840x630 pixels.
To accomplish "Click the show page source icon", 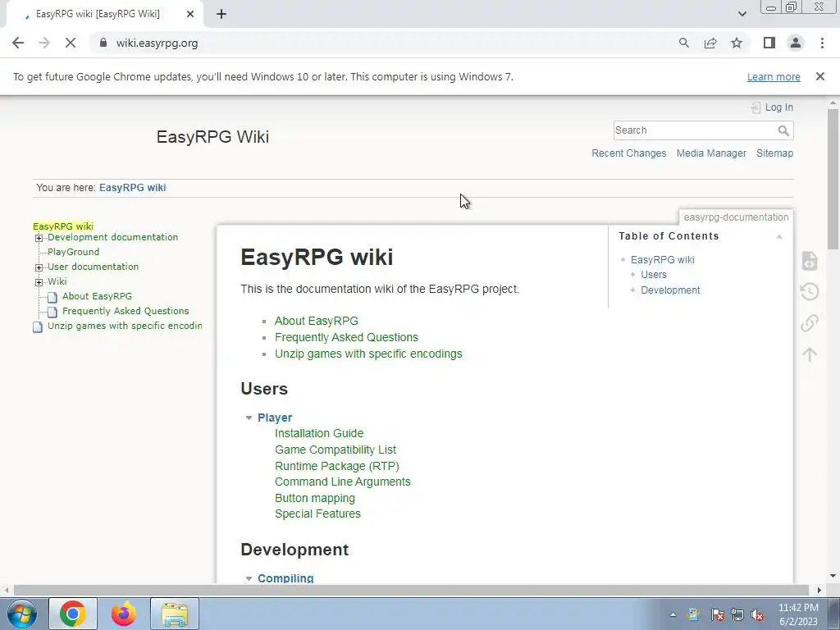I will [810, 261].
